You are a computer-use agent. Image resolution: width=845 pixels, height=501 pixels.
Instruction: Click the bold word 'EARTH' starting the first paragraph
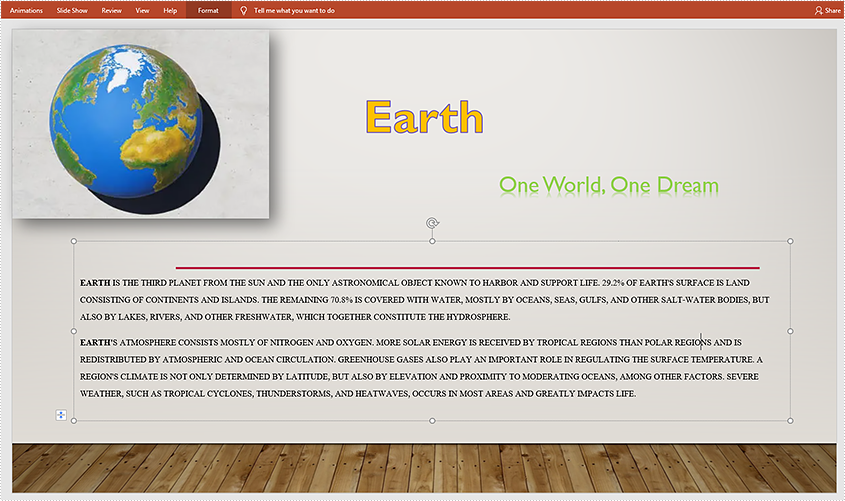coord(95,283)
